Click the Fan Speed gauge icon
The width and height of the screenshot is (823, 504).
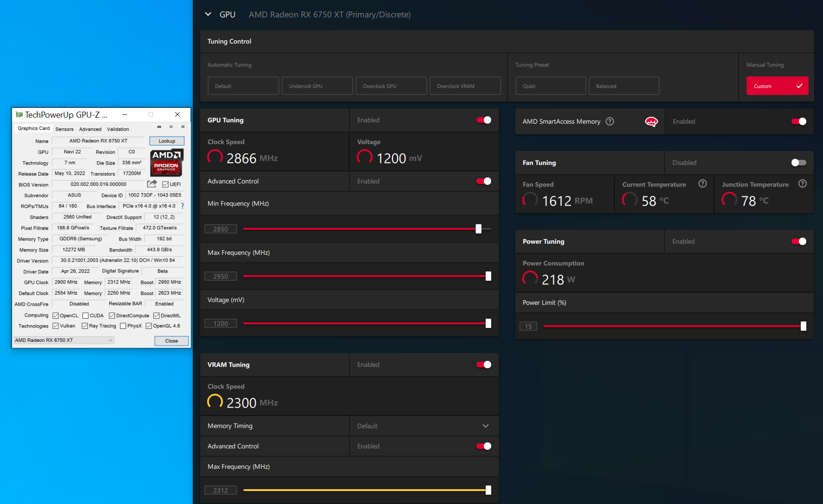530,200
